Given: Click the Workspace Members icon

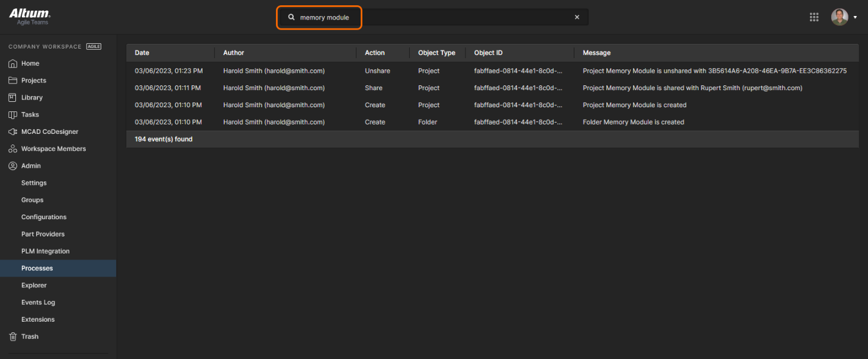Looking at the screenshot, I should point(12,149).
